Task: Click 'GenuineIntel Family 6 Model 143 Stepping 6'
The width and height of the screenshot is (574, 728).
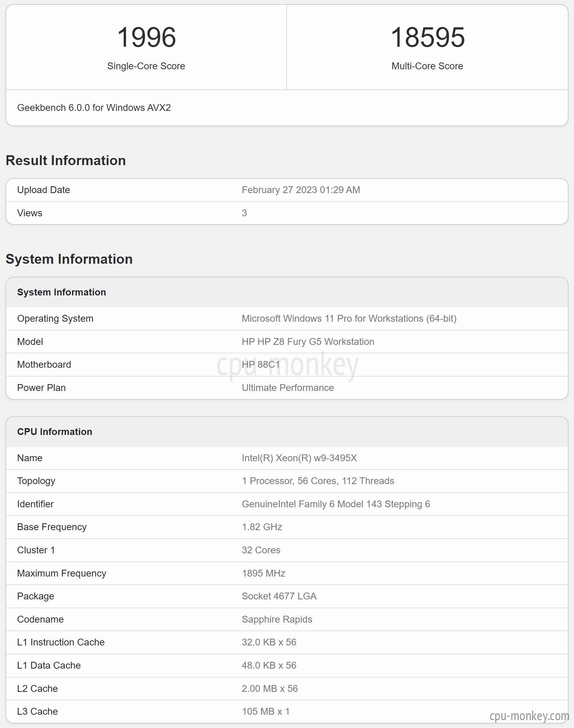Action: pyautogui.click(x=336, y=504)
